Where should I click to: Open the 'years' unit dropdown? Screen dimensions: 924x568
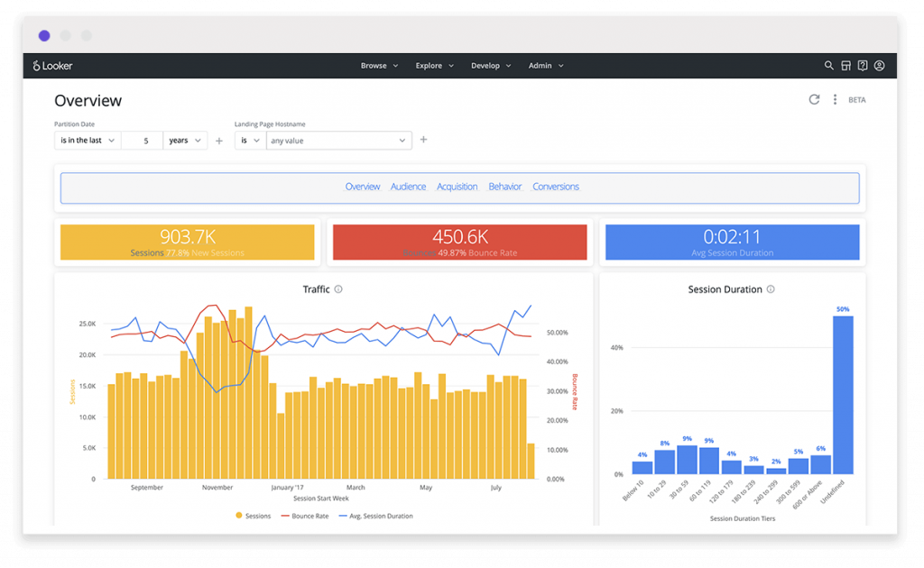point(185,140)
